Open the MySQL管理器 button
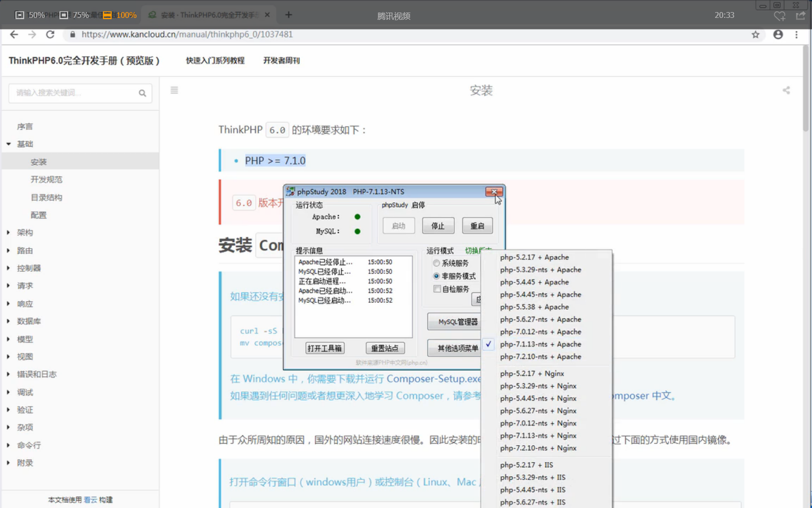 click(454, 322)
